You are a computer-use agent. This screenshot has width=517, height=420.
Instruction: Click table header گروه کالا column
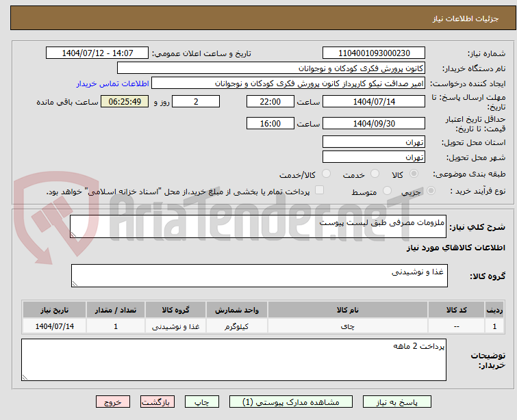[175, 310]
